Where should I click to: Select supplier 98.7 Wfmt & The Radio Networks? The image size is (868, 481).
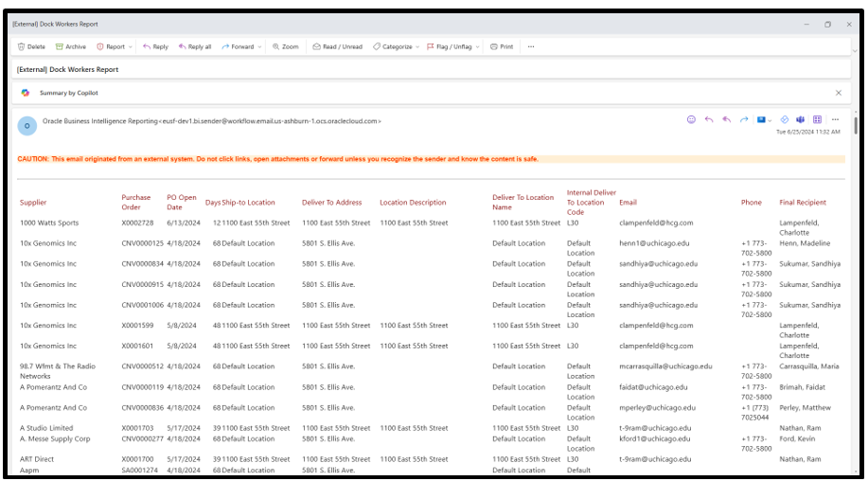click(x=58, y=371)
